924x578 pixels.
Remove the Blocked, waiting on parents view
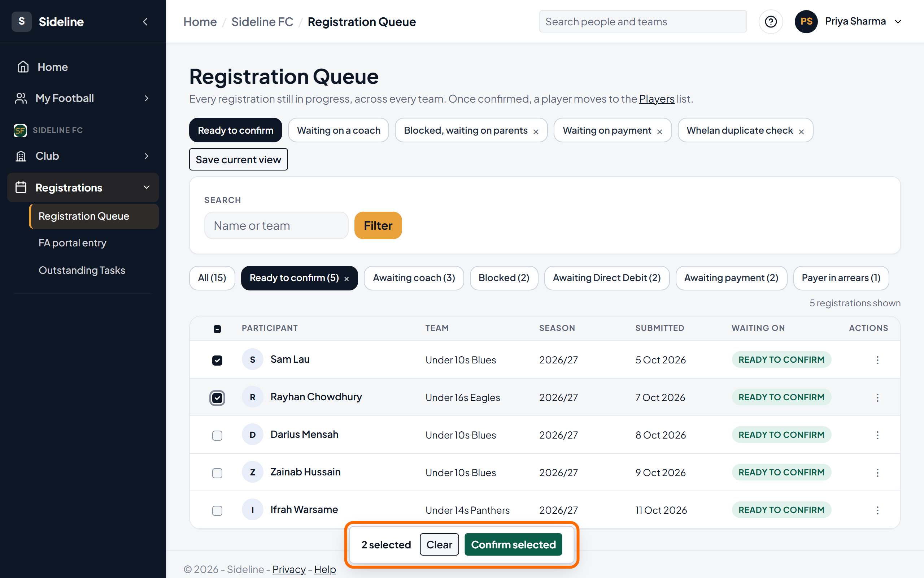pos(536,131)
